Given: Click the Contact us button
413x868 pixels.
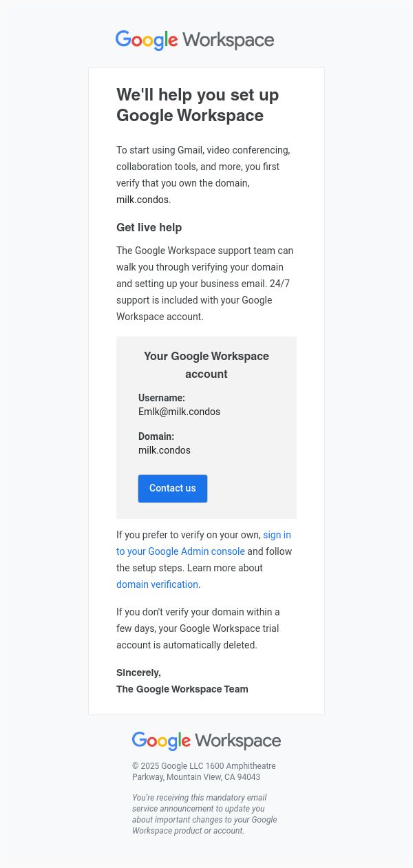Looking at the screenshot, I should pos(173,488).
